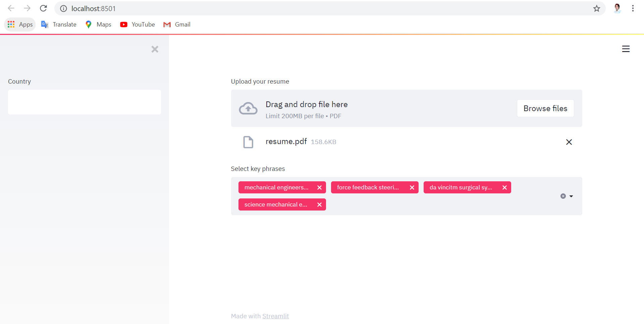Image resolution: width=644 pixels, height=324 pixels.
Task: Open the Gmail bookmark
Action: (x=177, y=25)
